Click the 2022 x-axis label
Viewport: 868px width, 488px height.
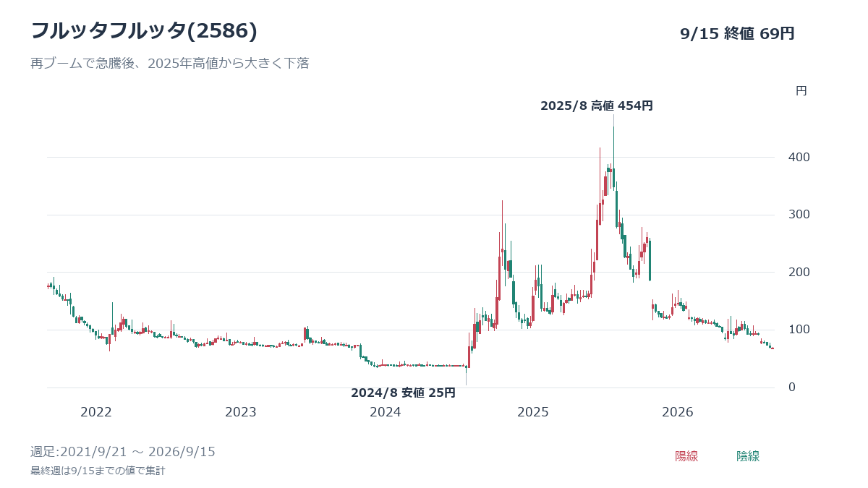96,412
